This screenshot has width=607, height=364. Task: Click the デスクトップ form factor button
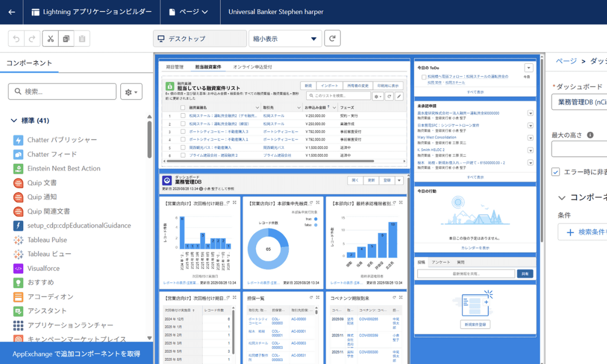click(x=199, y=38)
